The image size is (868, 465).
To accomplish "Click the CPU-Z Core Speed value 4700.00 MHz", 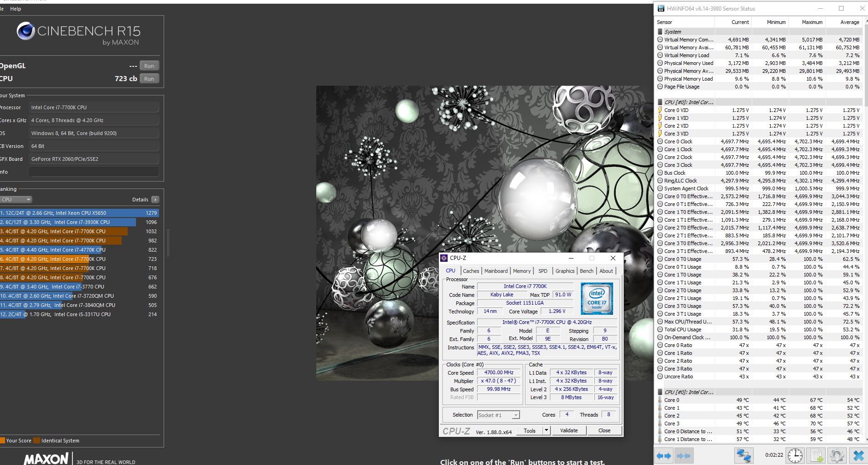I will pyautogui.click(x=499, y=372).
